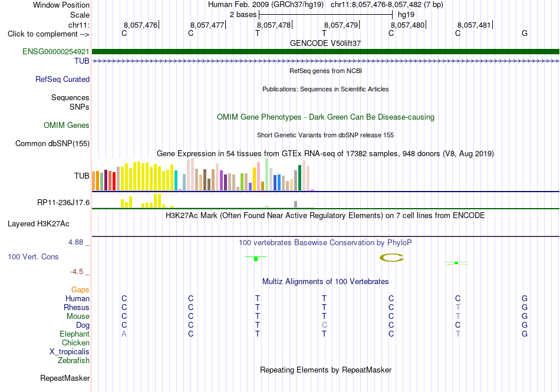The height and width of the screenshot is (392, 560).
Task: Click the RefSeq genes from NCBI title
Action: coord(326,71)
